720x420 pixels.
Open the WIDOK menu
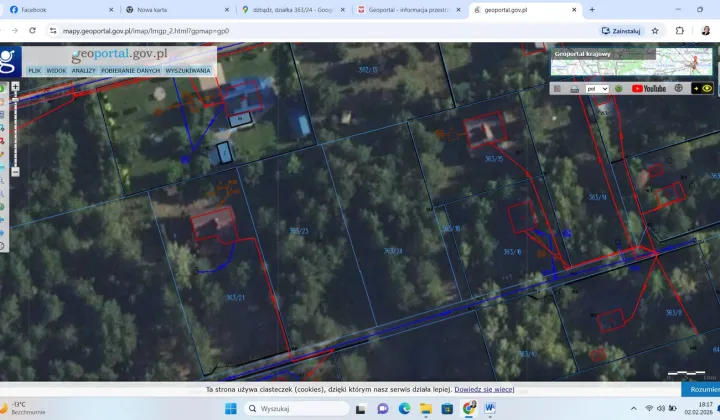tap(56, 71)
